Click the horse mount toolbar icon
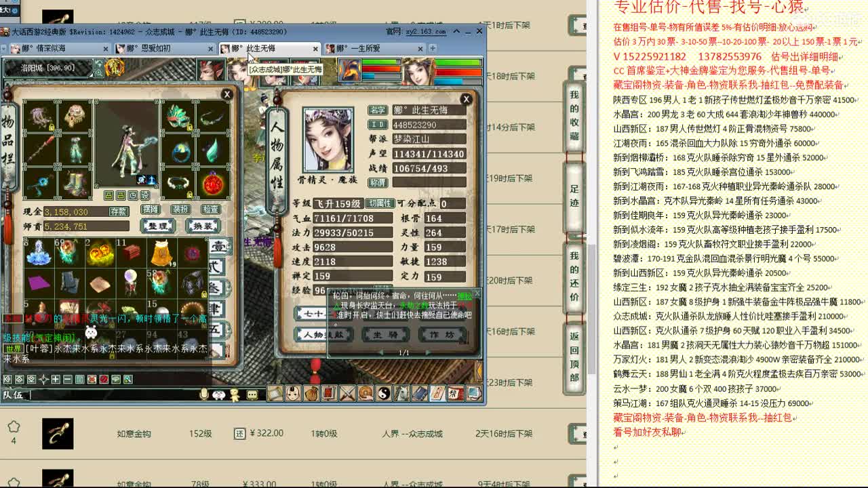This screenshot has height=488, width=868. point(402,393)
